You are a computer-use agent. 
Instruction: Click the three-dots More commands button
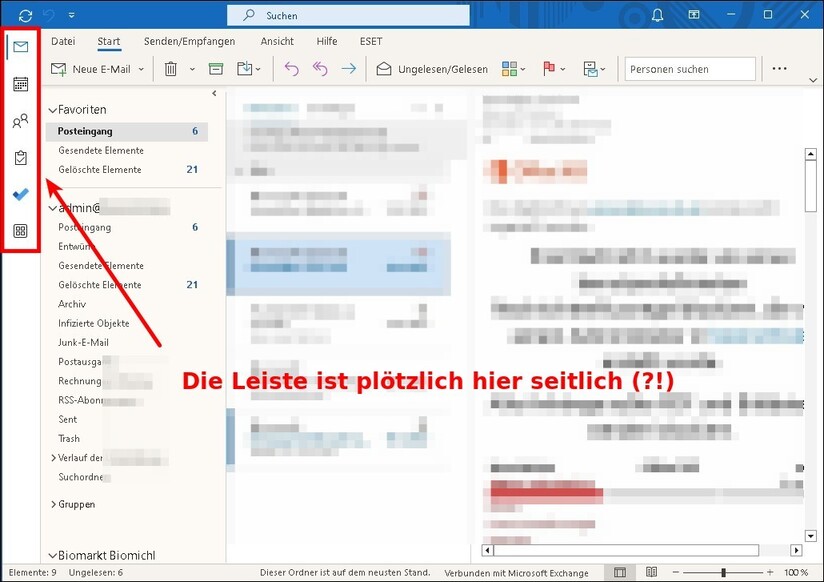tap(778, 68)
